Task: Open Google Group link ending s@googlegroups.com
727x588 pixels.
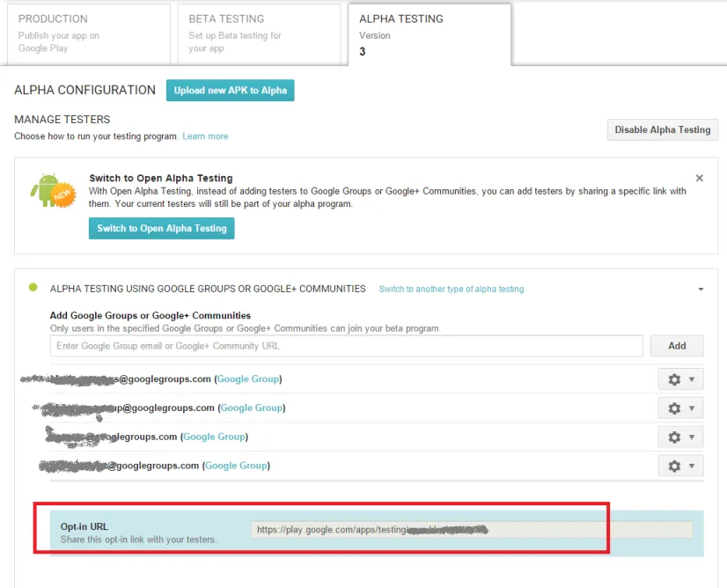Action: tap(248, 379)
